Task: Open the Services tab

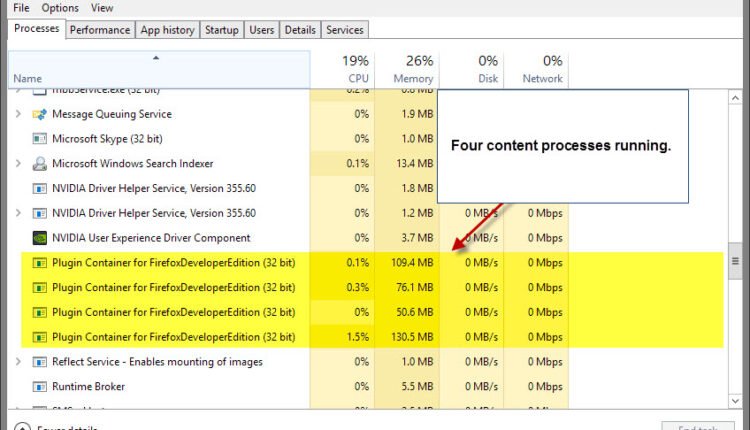Action: coord(345,30)
